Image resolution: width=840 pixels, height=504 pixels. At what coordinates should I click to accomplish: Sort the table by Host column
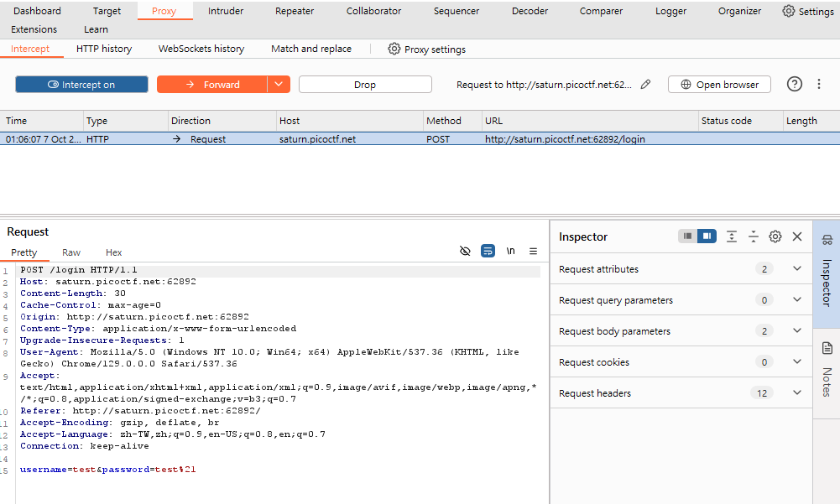pos(349,121)
